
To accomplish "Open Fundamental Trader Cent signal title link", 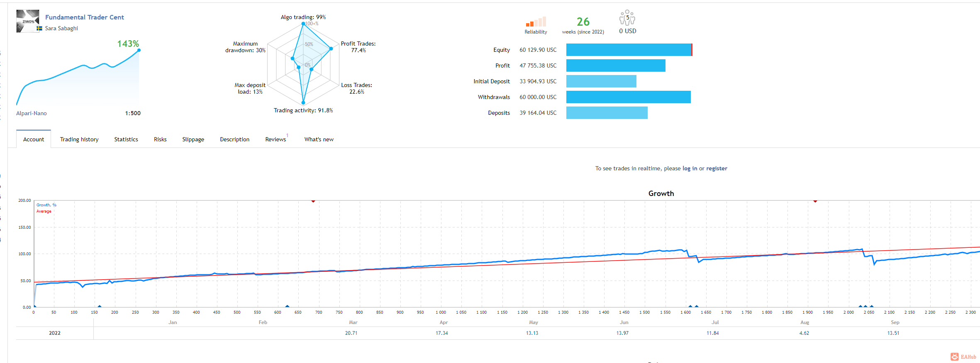I will [x=85, y=17].
